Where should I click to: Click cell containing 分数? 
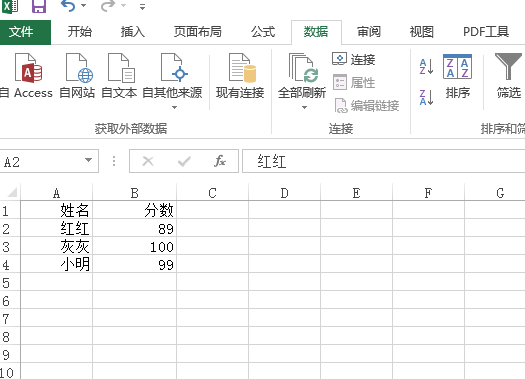(135, 210)
